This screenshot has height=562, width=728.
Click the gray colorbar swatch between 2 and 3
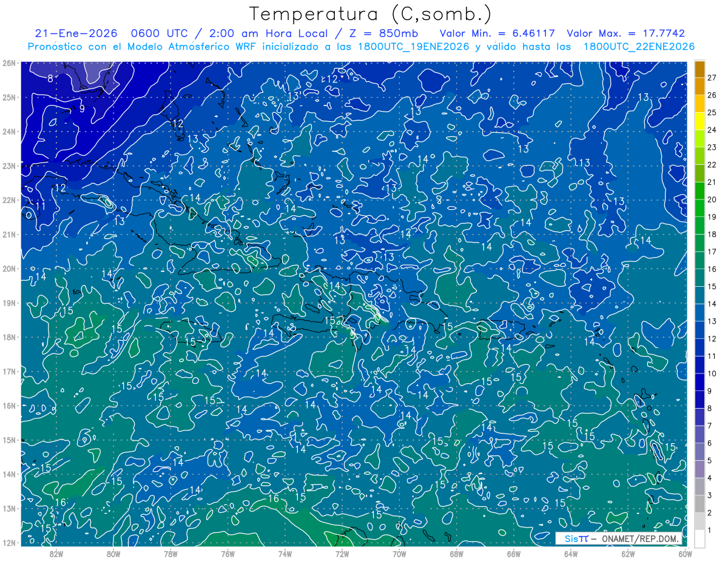(700, 504)
